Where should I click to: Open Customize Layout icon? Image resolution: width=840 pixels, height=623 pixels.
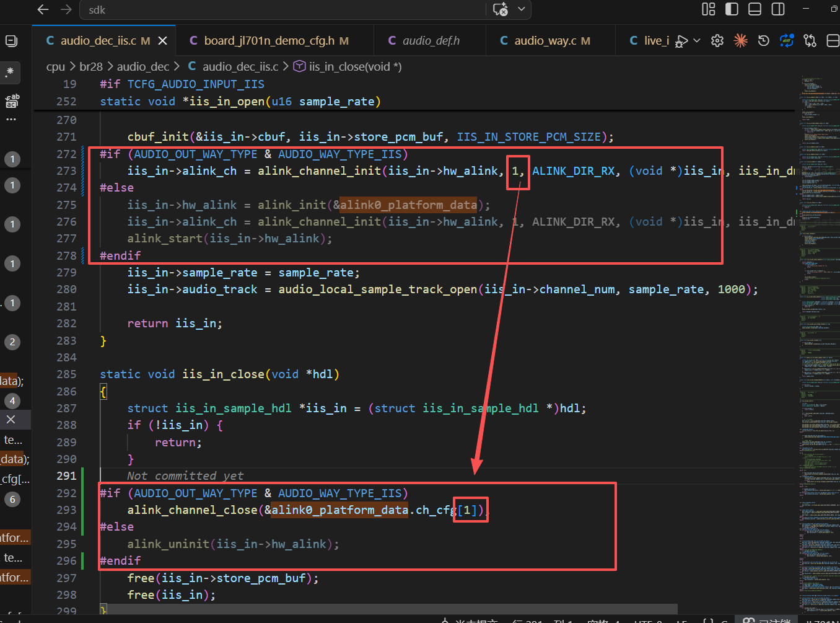(709, 9)
